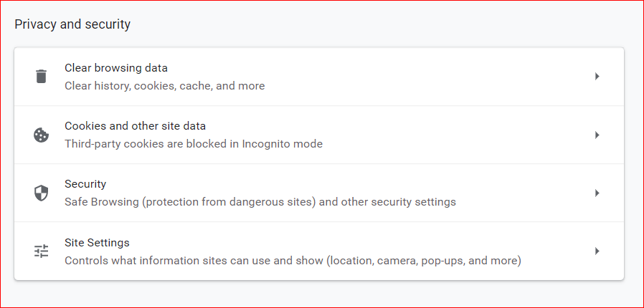Open the Site Settings row arrow
644x308 pixels.
597,251
